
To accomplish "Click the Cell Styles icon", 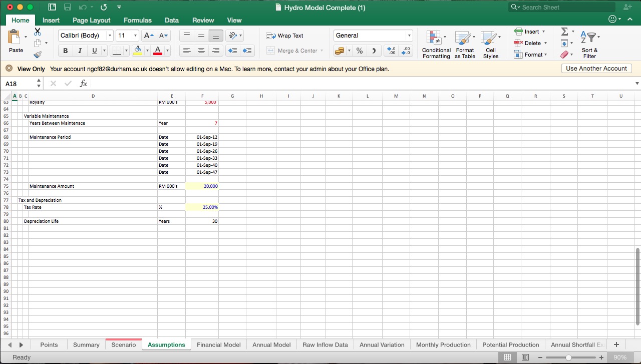I will (491, 44).
